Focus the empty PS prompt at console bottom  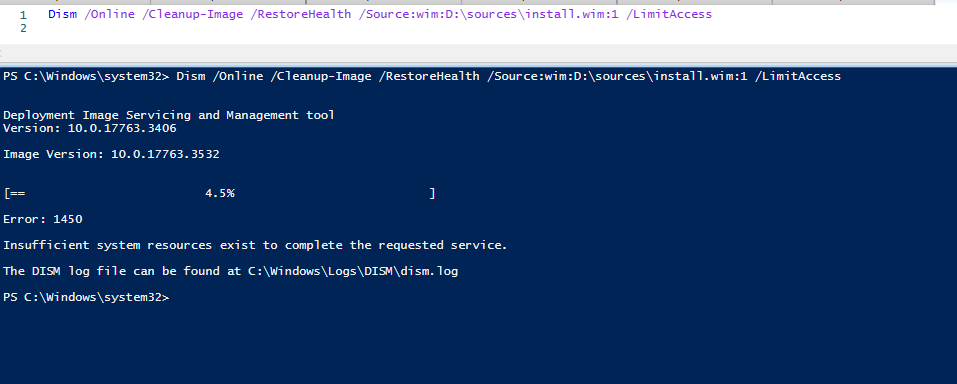point(85,297)
